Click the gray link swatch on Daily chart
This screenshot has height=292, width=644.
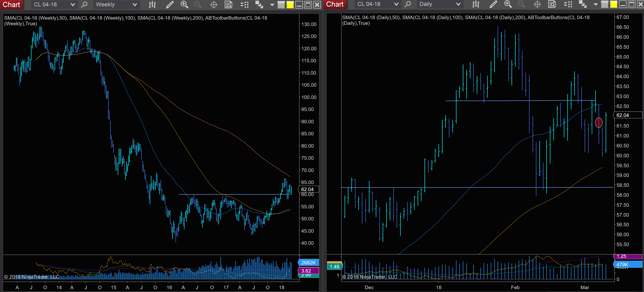click(x=605, y=4)
